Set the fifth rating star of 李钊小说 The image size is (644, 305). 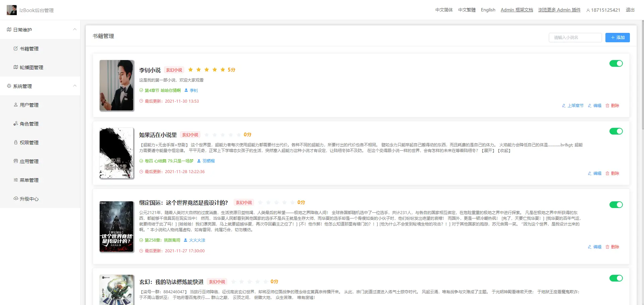(223, 70)
